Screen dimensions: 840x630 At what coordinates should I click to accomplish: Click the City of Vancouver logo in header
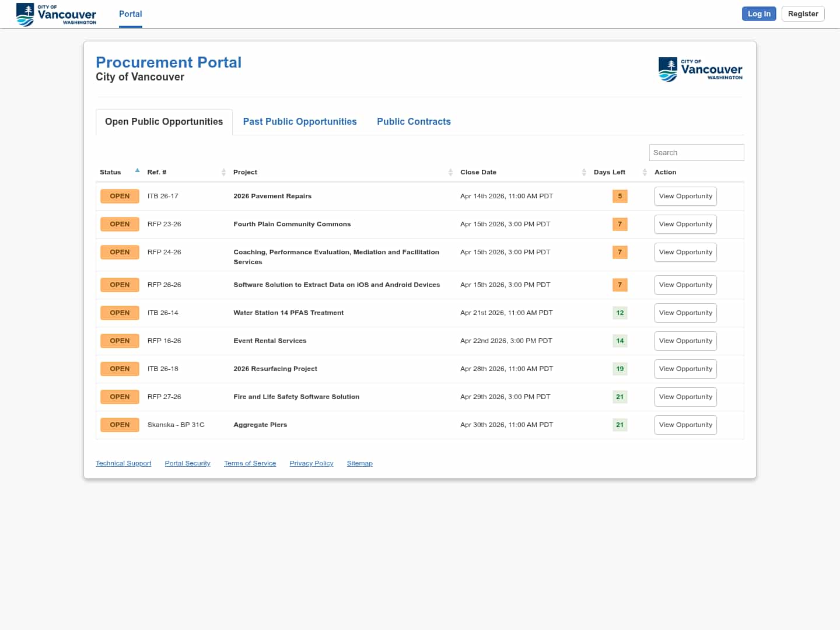pos(56,14)
